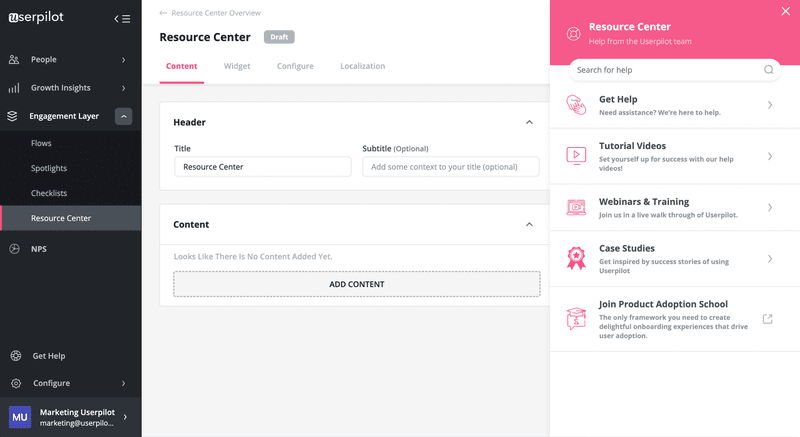
Task: Click the People icon in sidebar
Action: [14, 60]
